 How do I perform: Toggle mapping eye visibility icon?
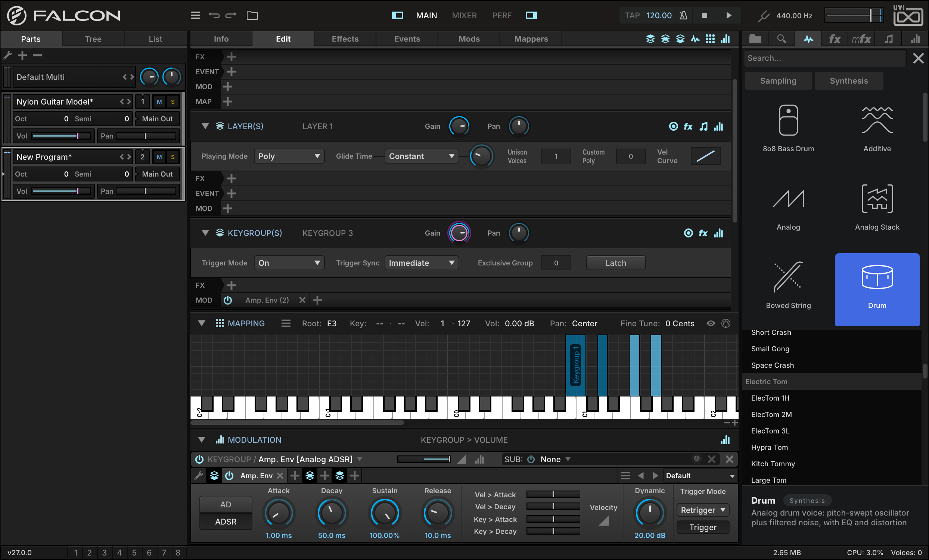[x=710, y=323]
